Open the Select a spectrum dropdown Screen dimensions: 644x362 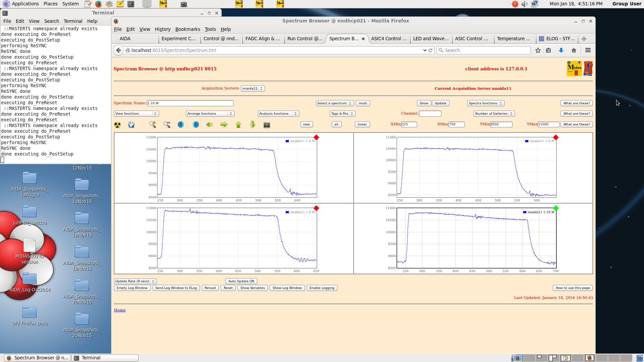tap(334, 103)
